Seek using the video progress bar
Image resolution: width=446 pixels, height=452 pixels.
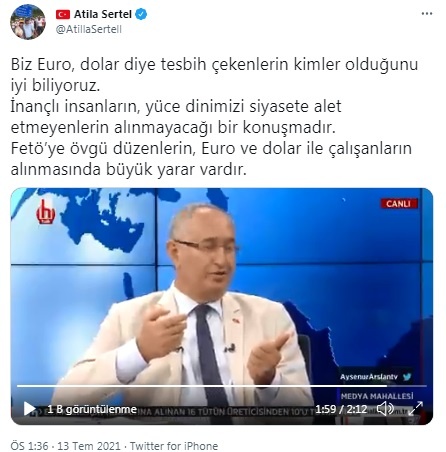click(222, 386)
